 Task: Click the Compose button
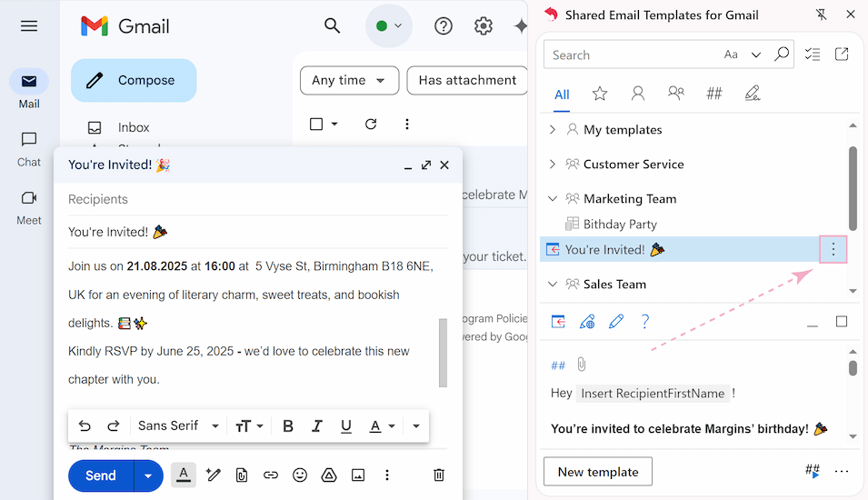tap(134, 80)
